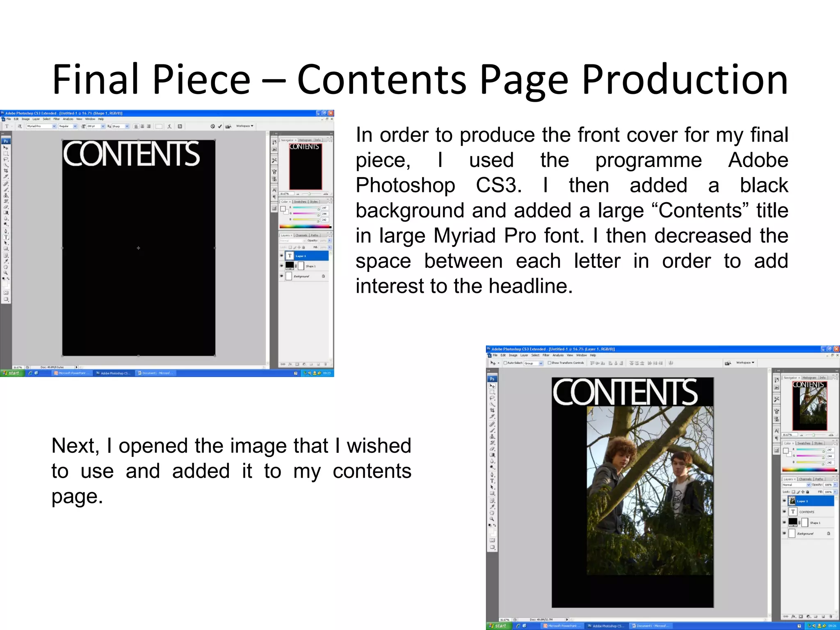
Task: Click the Navigator thumbnail preview in the black-canvas screenshot
Action: pos(306,166)
